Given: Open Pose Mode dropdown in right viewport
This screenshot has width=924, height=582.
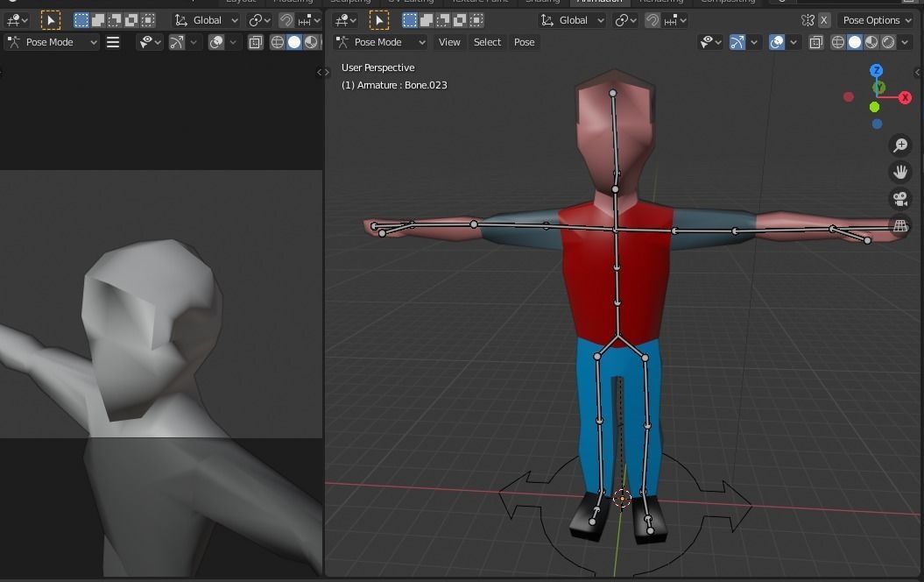Looking at the screenshot, I should [x=380, y=42].
